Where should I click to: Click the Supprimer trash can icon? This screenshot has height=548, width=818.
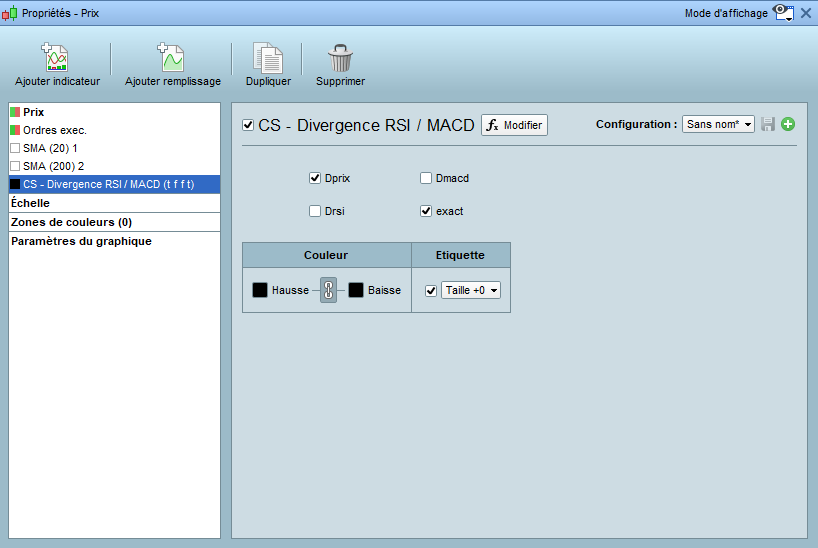point(340,57)
